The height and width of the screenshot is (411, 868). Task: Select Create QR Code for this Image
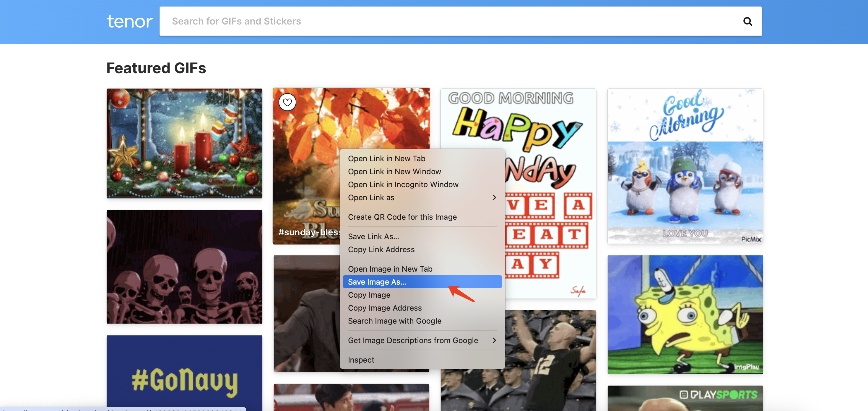pos(402,217)
